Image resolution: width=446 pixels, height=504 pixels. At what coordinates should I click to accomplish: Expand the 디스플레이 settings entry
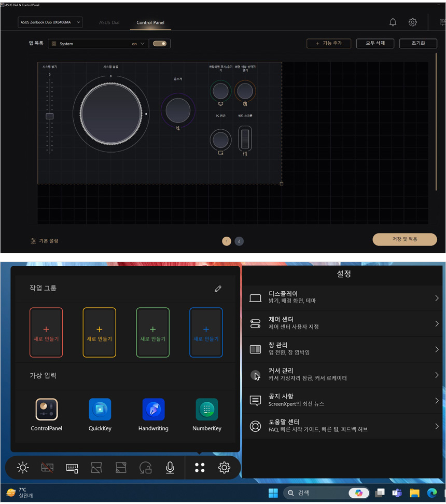pos(344,298)
